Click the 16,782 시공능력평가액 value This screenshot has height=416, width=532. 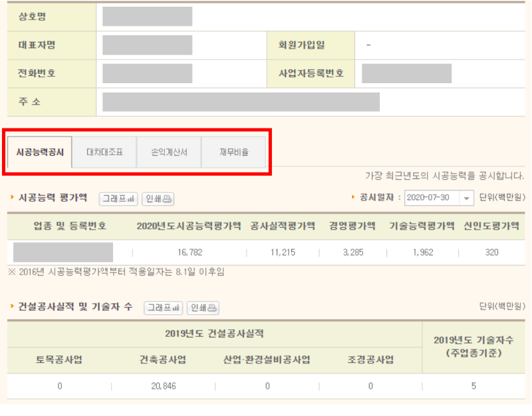click(x=190, y=252)
